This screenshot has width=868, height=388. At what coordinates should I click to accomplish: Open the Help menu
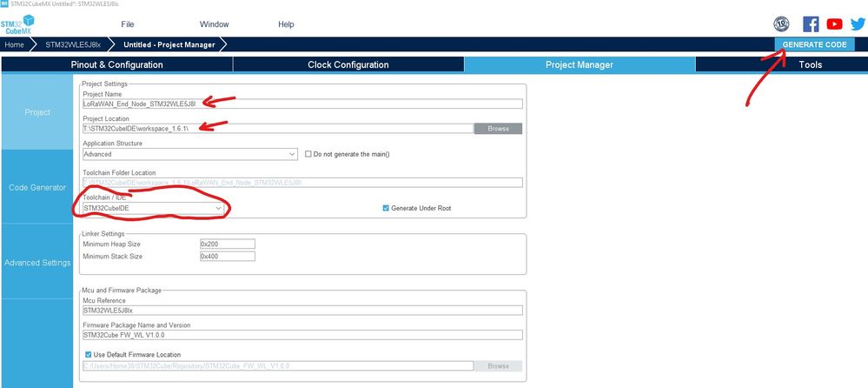[286, 23]
